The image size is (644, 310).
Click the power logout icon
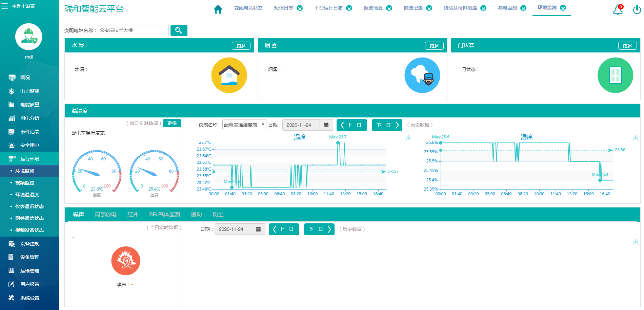point(637,10)
